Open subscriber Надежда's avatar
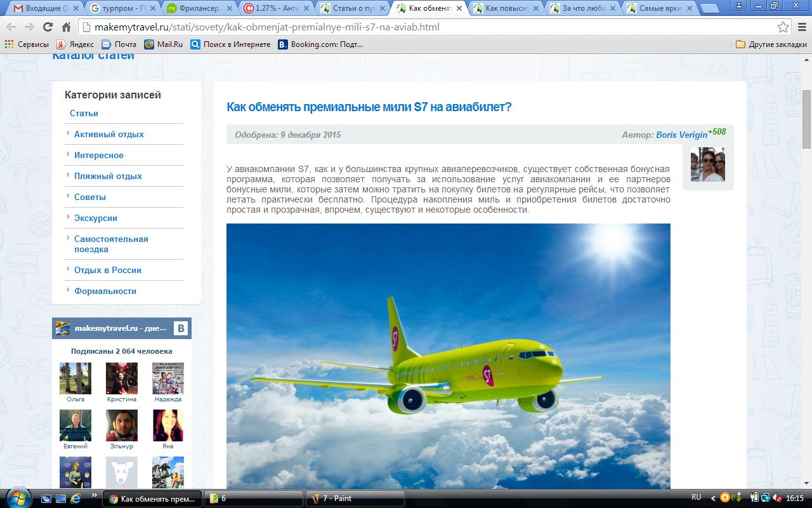Image resolution: width=812 pixels, height=508 pixels. tap(168, 378)
